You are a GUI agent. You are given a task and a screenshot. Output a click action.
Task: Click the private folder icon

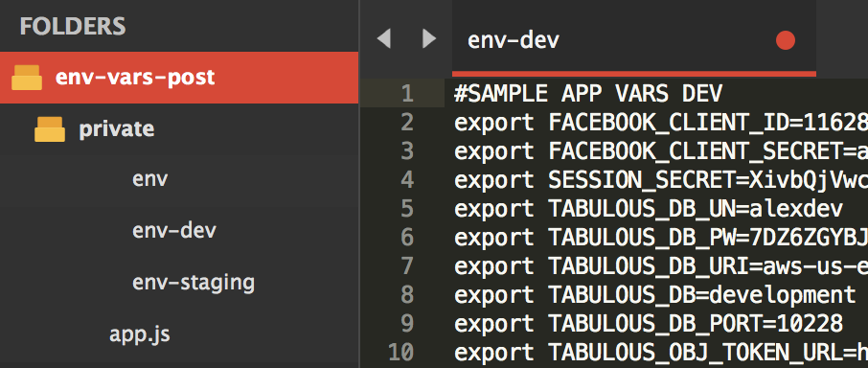49,129
